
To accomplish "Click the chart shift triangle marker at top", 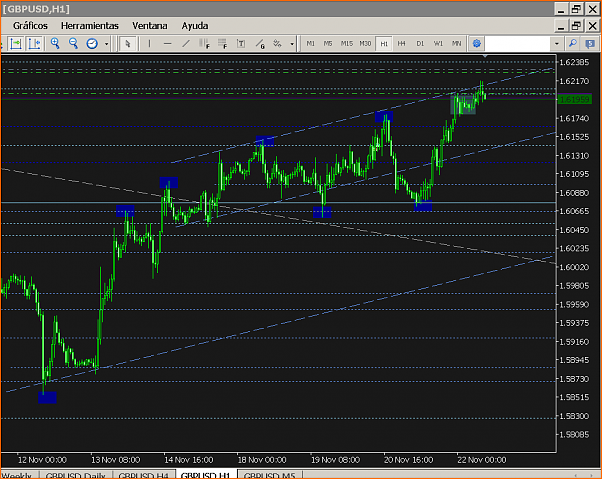I will tap(485, 56).
